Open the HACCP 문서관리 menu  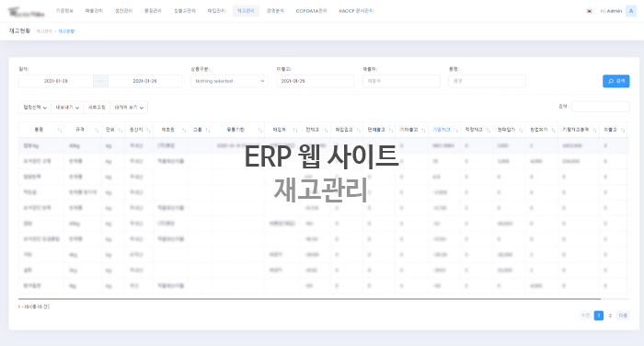click(x=356, y=11)
